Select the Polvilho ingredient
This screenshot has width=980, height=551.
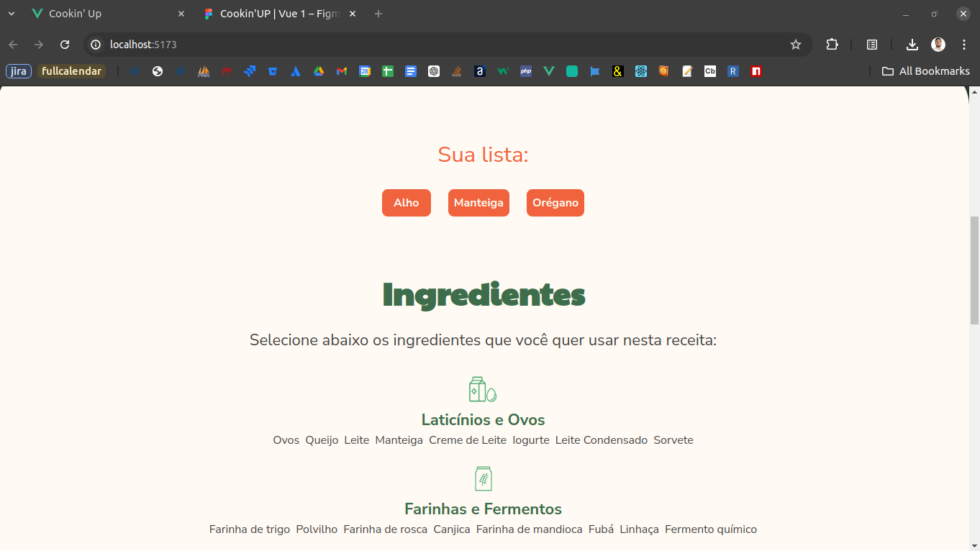click(x=317, y=529)
